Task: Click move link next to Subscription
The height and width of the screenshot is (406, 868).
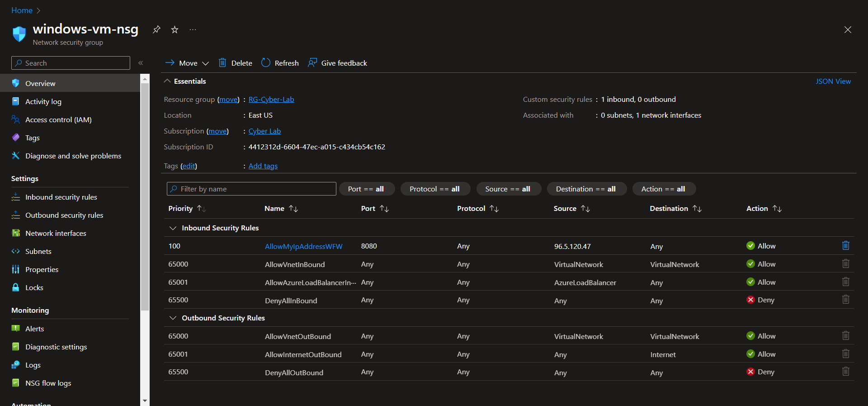Action: point(217,131)
